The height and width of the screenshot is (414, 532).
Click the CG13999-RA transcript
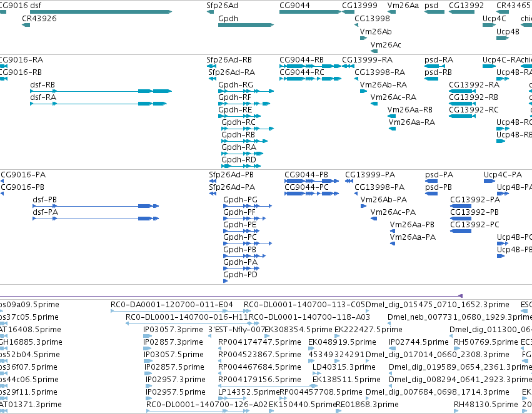tap(348, 66)
